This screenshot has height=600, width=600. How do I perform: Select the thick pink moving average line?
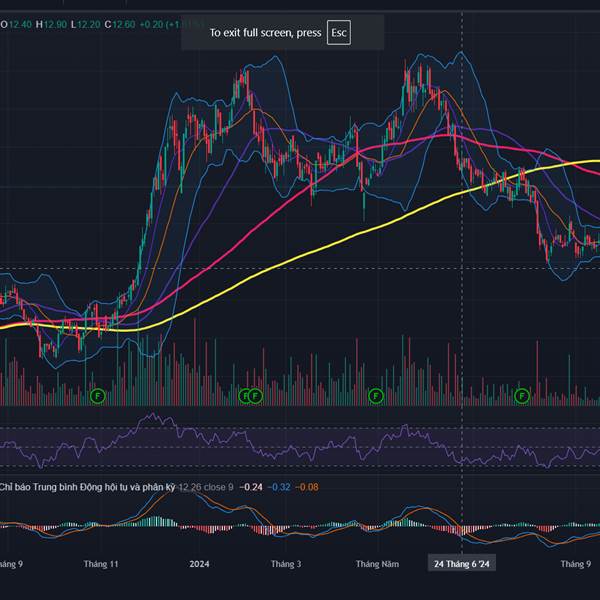[300, 177]
